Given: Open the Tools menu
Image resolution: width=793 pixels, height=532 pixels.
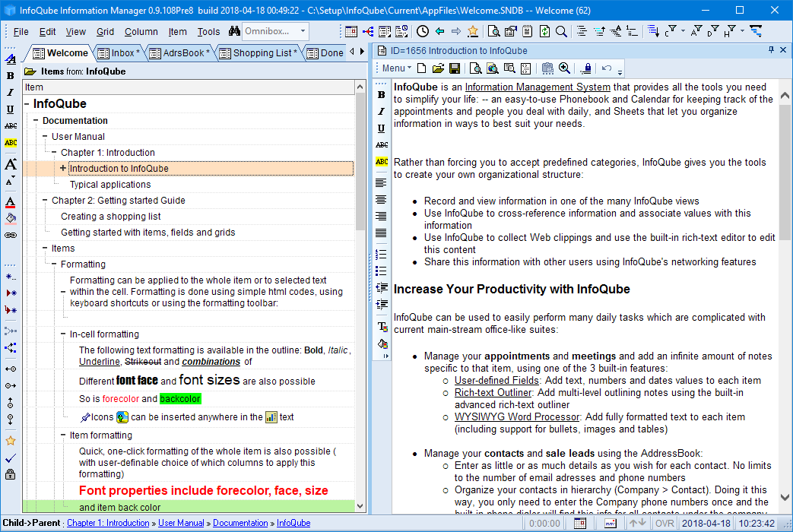Looking at the screenshot, I should coord(208,32).
